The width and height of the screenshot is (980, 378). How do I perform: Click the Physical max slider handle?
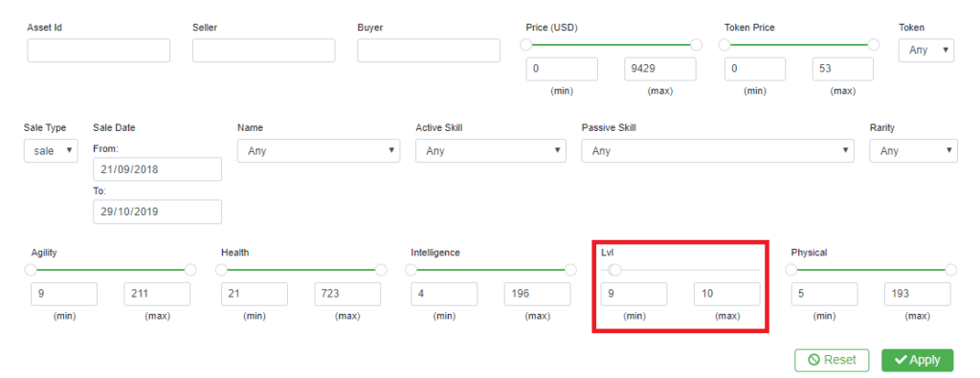pyautogui.click(x=951, y=270)
